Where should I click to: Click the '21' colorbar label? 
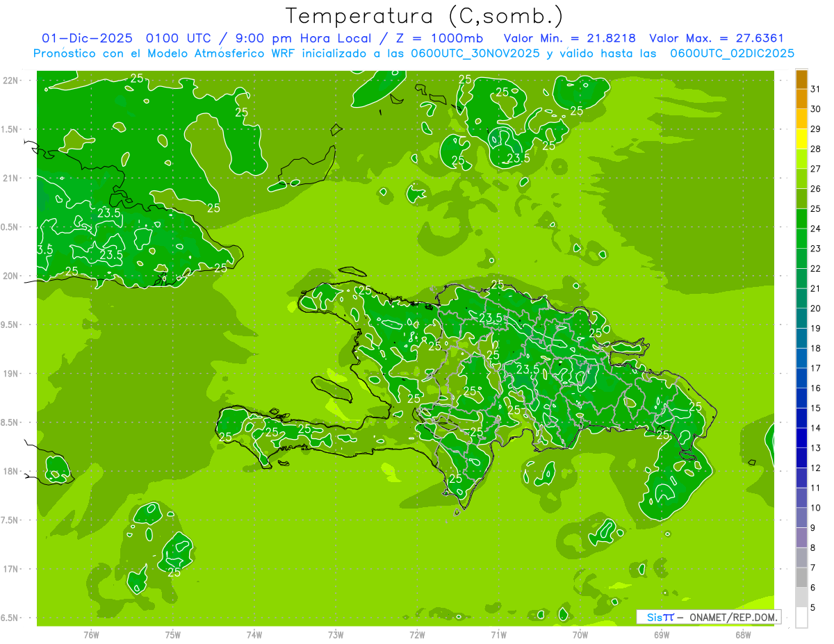pyautogui.click(x=816, y=288)
